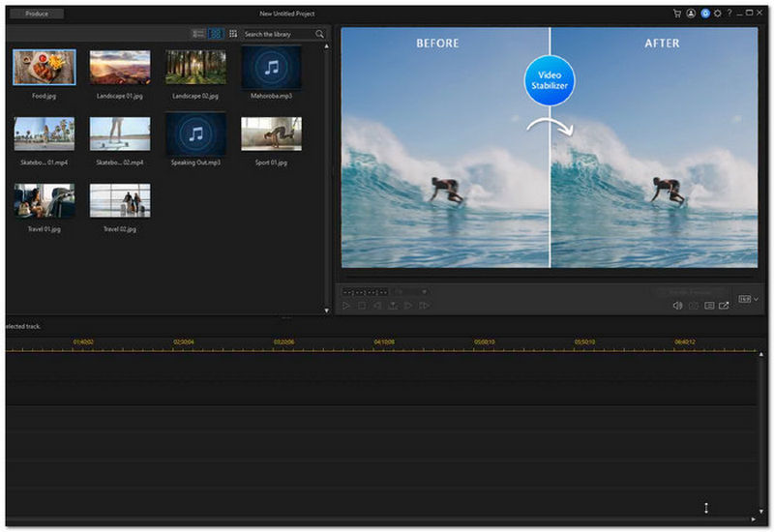774x532 pixels.
Task: Click the Search the library field
Action: pyautogui.click(x=278, y=34)
